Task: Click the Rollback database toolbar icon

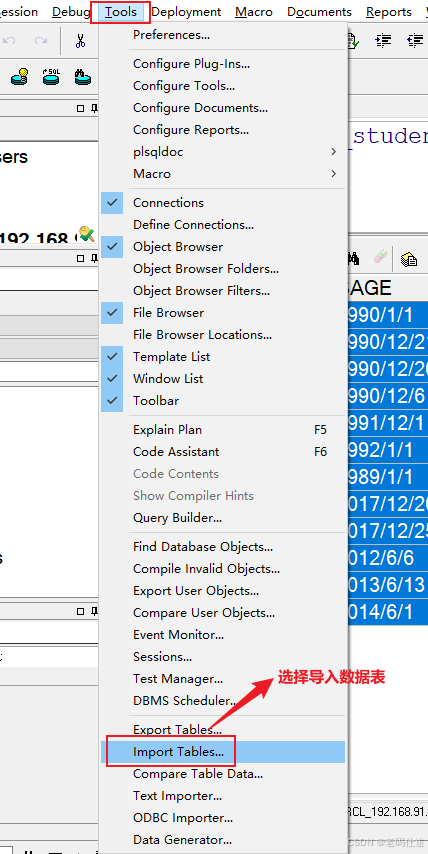Action: pos(51,76)
